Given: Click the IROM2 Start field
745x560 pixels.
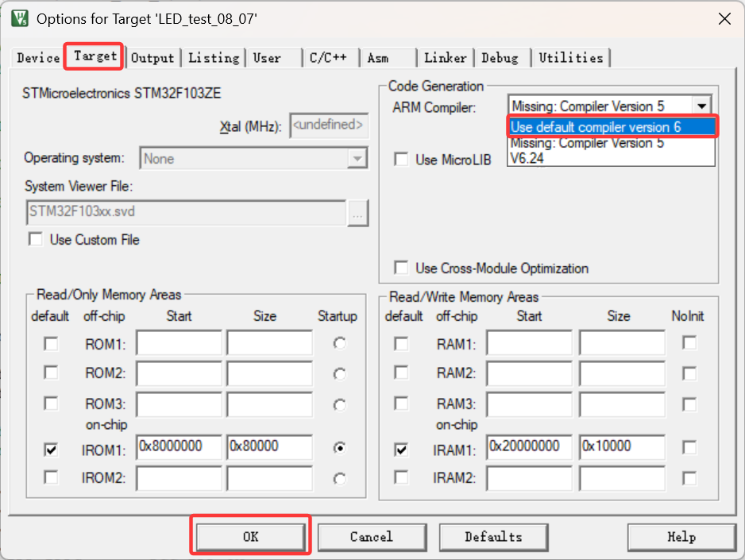Looking at the screenshot, I should (x=179, y=478).
